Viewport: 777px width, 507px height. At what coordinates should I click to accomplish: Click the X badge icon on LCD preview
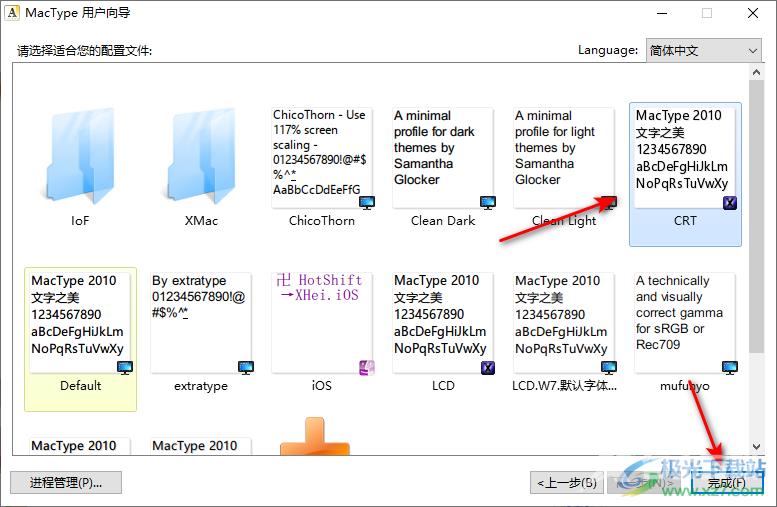pyautogui.click(x=488, y=368)
